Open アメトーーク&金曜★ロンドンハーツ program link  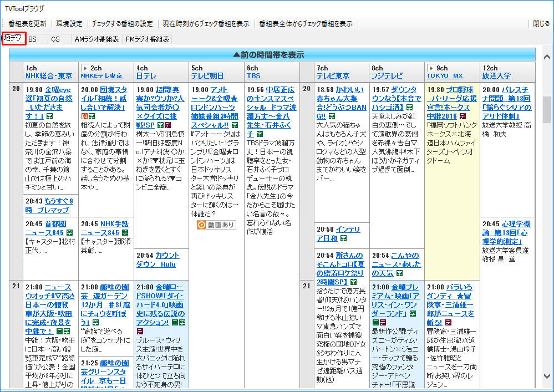pos(215,108)
